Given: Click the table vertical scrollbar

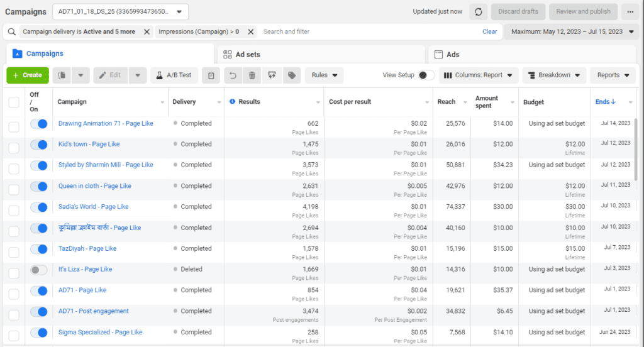Looking at the screenshot, I should pos(636,148).
